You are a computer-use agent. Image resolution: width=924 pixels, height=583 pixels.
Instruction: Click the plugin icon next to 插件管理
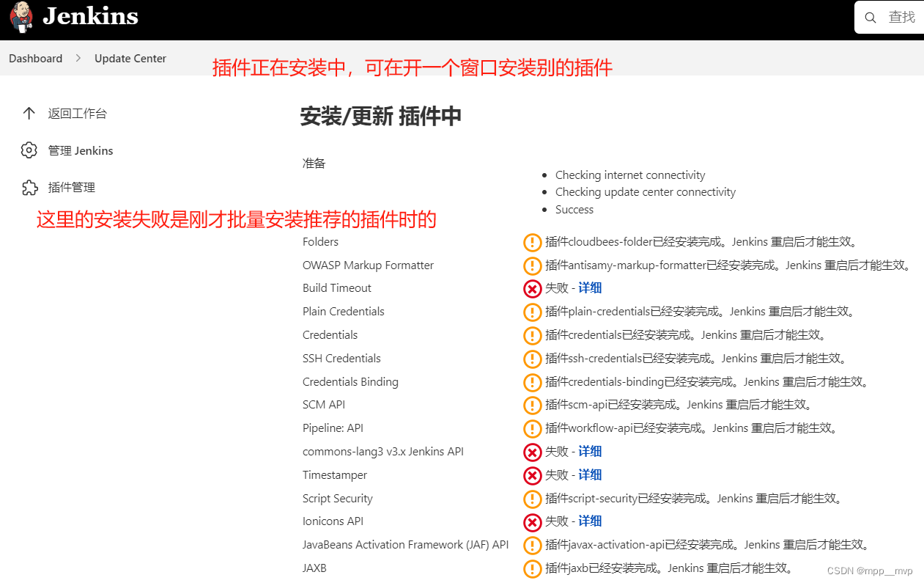(29, 187)
